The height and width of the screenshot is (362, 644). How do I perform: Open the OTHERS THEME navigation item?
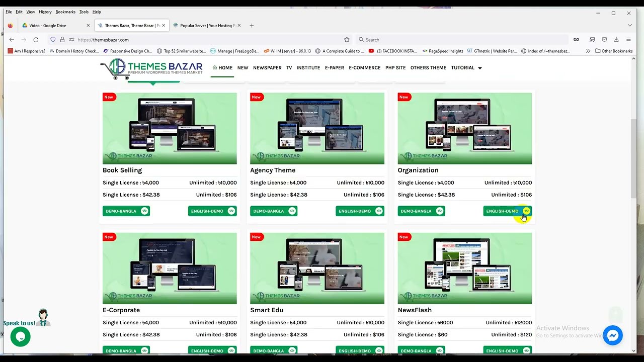pyautogui.click(x=428, y=68)
